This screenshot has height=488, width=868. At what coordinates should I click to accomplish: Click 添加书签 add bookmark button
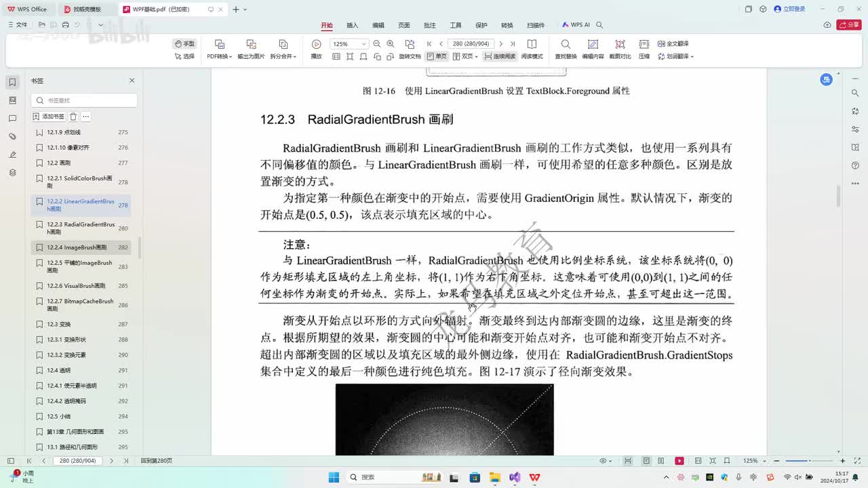click(x=49, y=117)
